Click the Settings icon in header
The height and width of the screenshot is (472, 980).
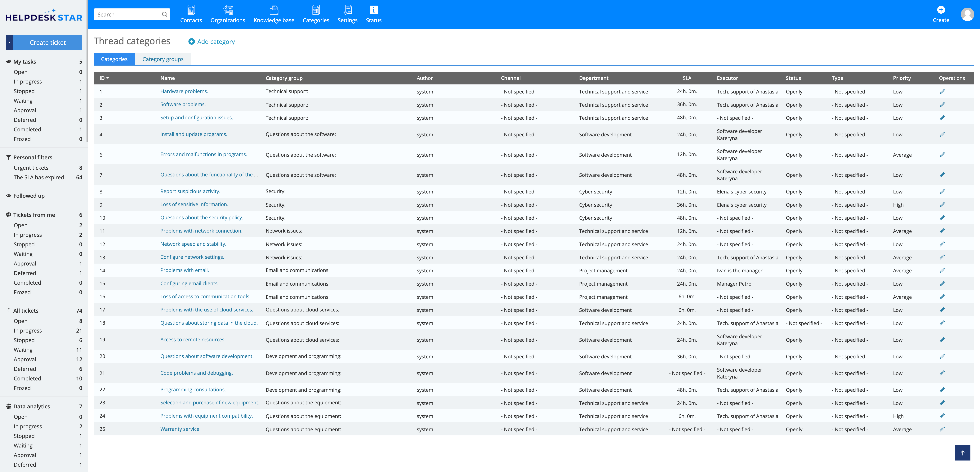(x=347, y=10)
